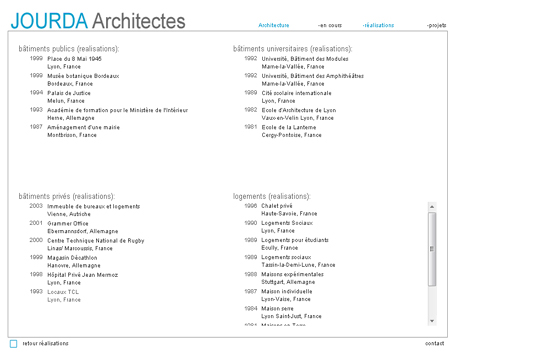Open the Palais de Justice project

(x=69, y=93)
